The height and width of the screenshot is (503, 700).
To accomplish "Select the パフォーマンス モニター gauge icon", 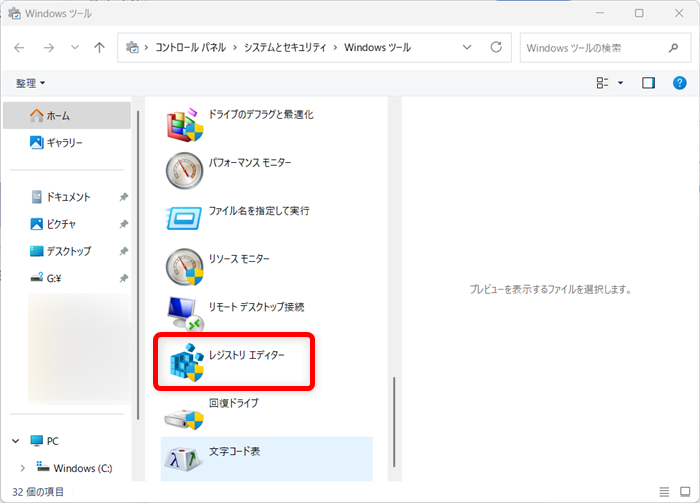I will click(x=184, y=170).
